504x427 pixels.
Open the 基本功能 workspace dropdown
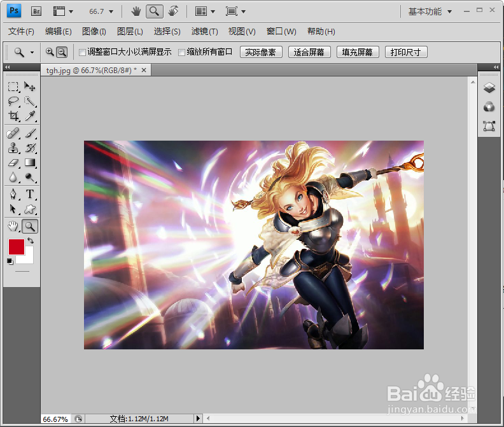(430, 12)
